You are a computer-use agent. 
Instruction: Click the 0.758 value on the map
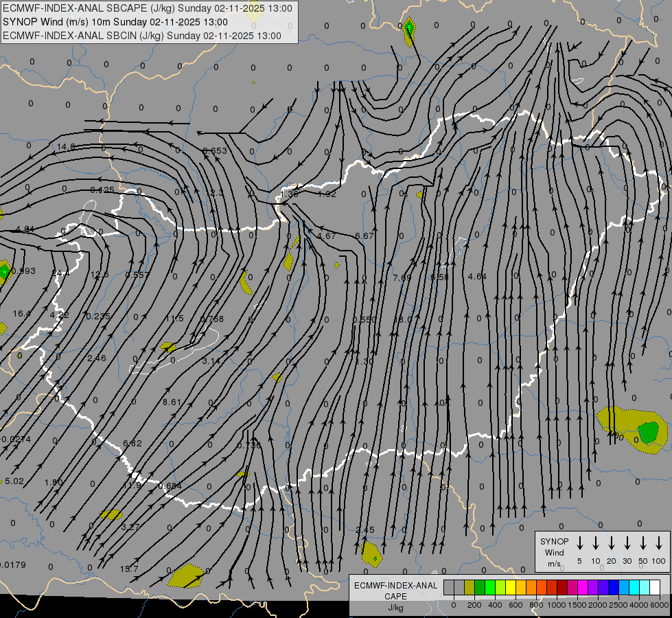[x=211, y=319]
